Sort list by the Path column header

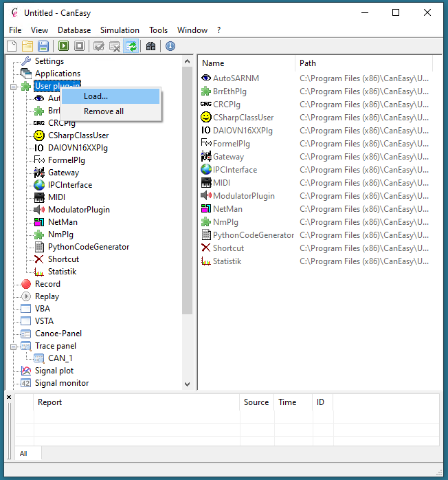click(x=364, y=63)
